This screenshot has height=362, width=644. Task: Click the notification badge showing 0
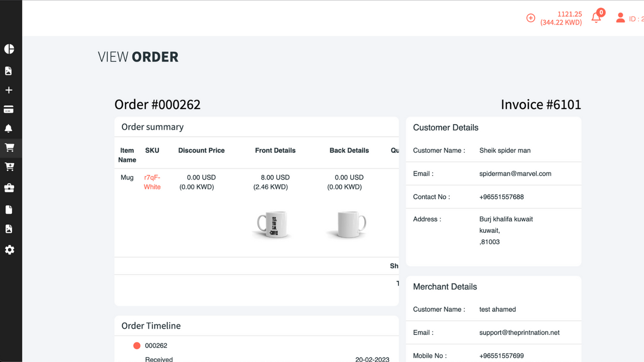pyautogui.click(x=601, y=12)
